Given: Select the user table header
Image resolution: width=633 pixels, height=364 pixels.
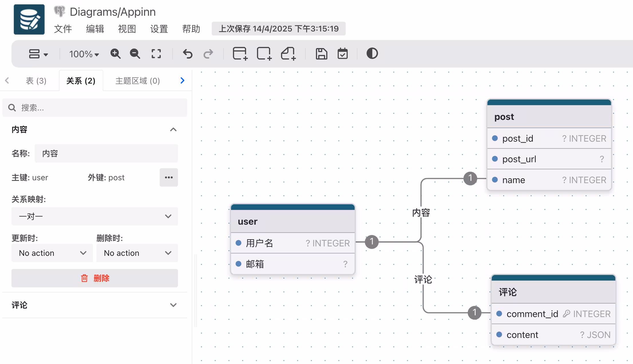Looking at the screenshot, I should point(293,221).
